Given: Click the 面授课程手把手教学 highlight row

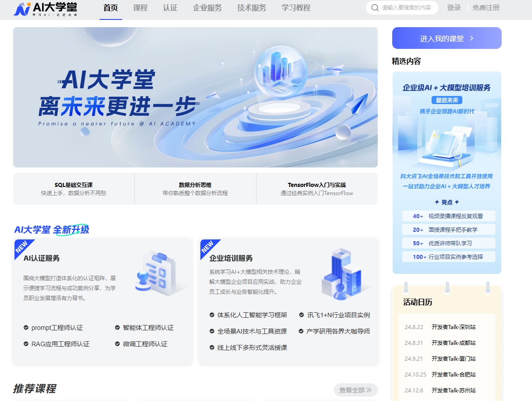Looking at the screenshot, I should click(449, 229).
